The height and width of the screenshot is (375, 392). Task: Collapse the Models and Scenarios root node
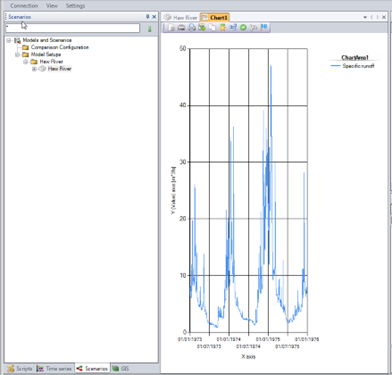point(9,40)
